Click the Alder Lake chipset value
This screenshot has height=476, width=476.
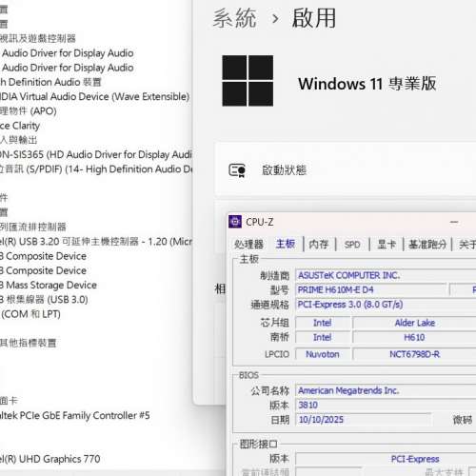(415, 323)
